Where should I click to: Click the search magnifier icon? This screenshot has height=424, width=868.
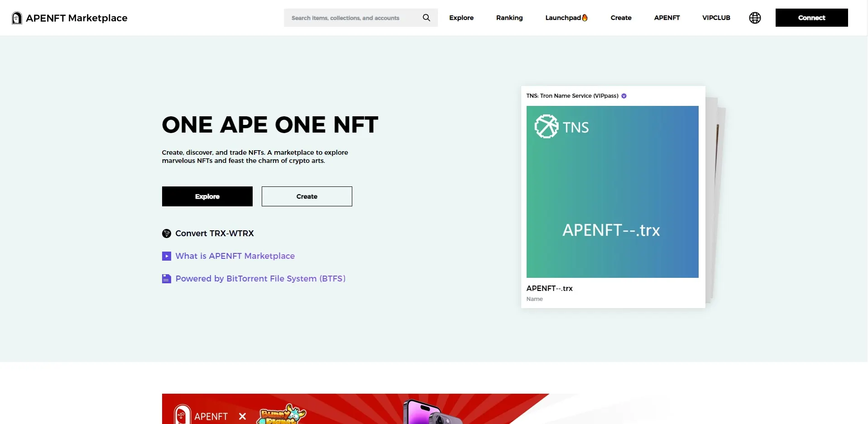pos(426,18)
